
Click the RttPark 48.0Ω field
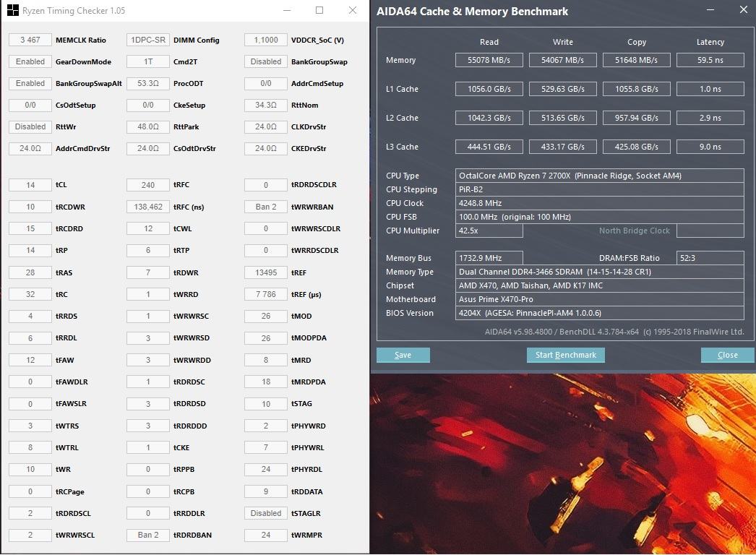148,126
